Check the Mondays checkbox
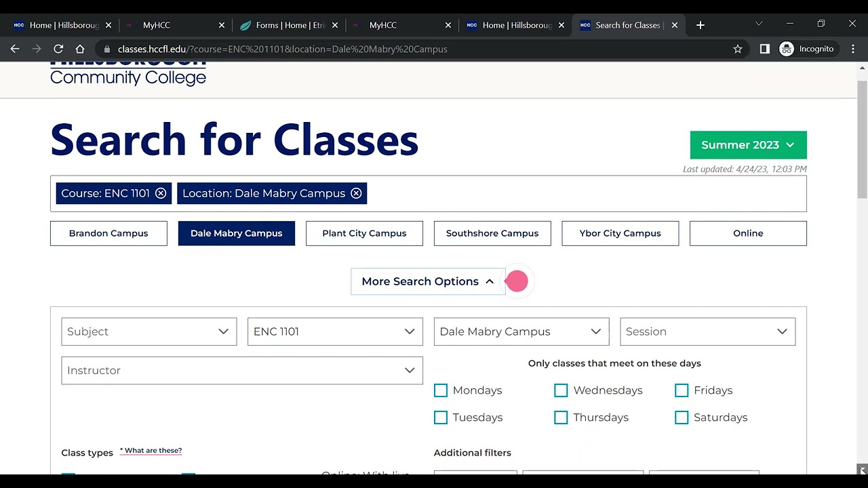The width and height of the screenshot is (868, 488). [441, 390]
